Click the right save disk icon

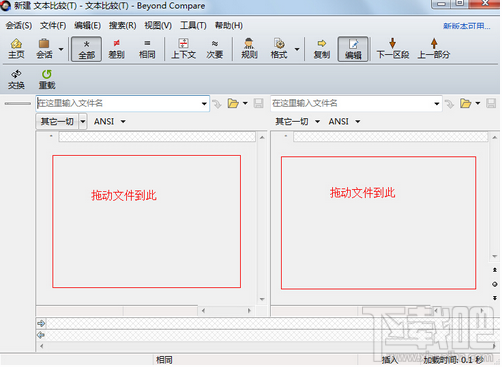tap(491, 103)
